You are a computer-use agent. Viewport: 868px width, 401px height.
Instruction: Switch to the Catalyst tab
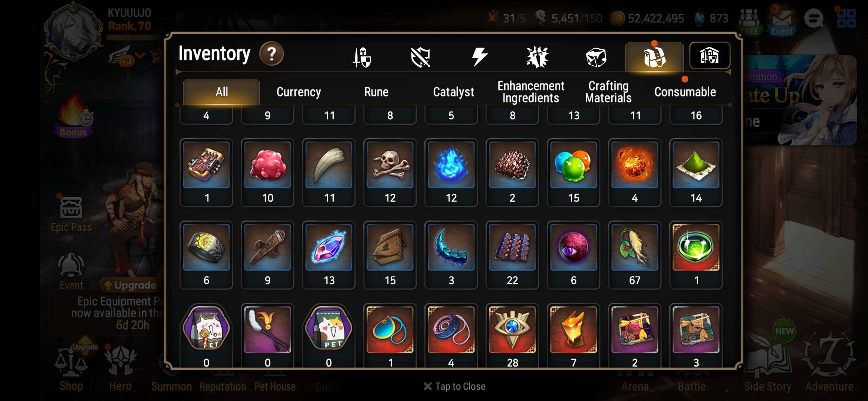point(453,92)
